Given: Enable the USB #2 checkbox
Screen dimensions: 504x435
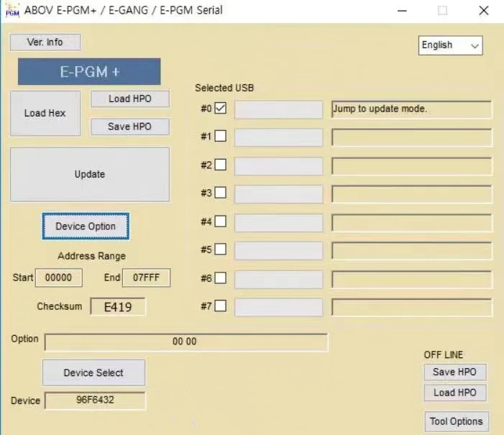Looking at the screenshot, I should click(221, 165).
